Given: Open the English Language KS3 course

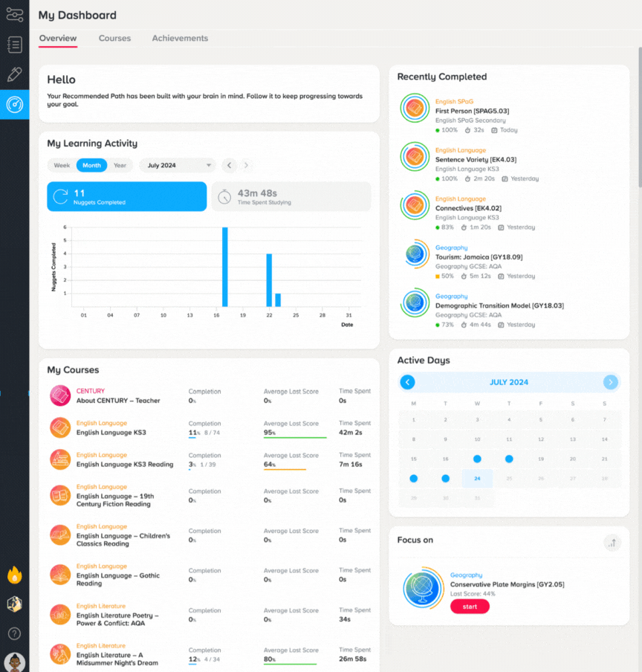Looking at the screenshot, I should point(111,433).
